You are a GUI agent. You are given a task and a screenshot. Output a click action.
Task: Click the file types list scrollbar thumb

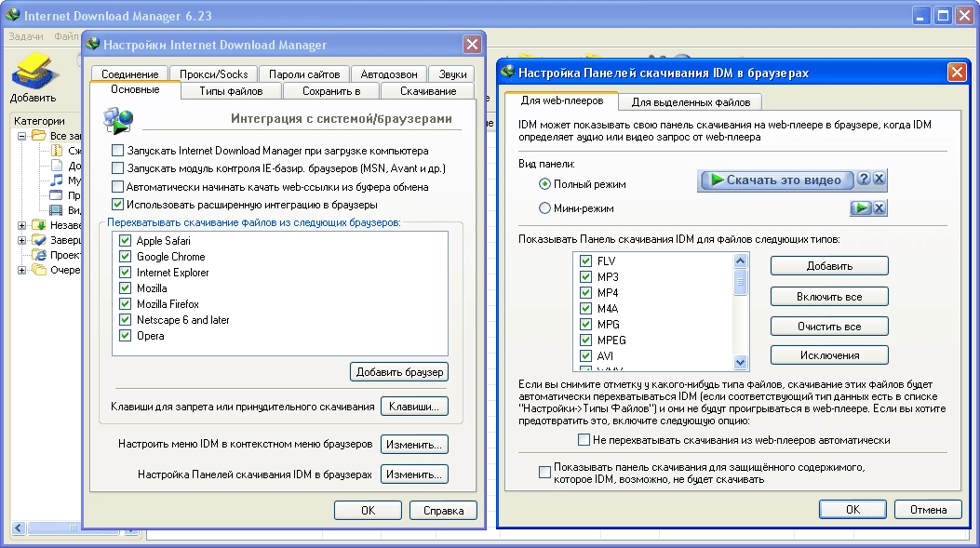(x=741, y=282)
